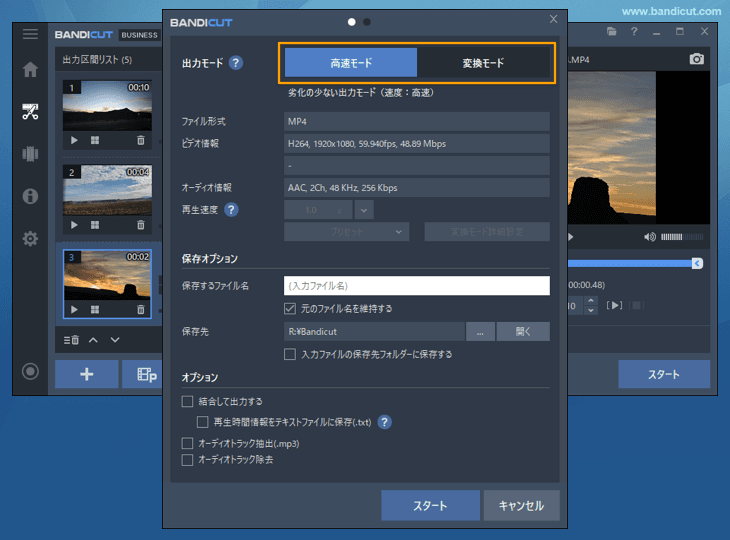Click キャンセル in the export dialog
This screenshot has width=730, height=540.
pyautogui.click(x=521, y=505)
